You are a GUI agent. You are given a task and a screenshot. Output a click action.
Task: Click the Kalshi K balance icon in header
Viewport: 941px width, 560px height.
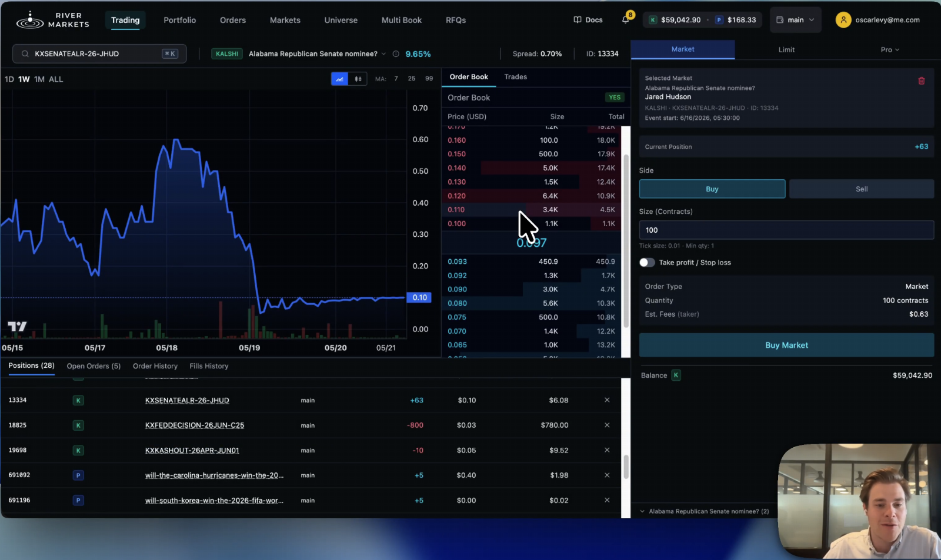click(653, 20)
